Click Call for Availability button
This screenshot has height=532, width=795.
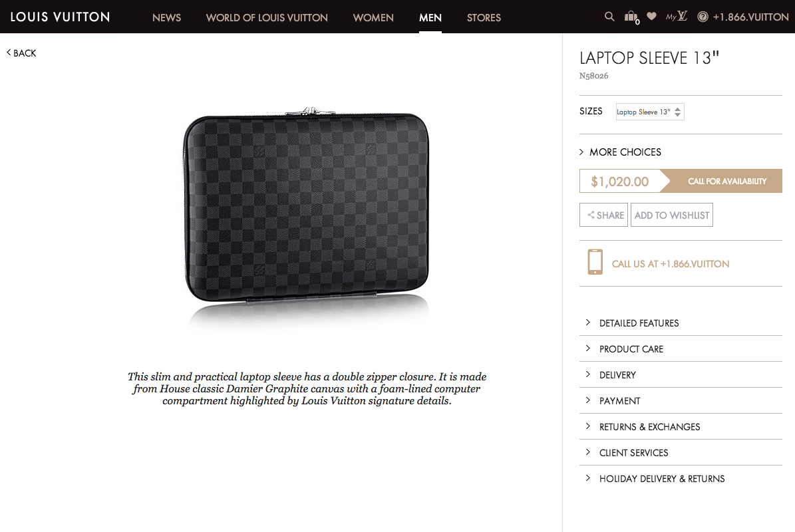coord(726,181)
